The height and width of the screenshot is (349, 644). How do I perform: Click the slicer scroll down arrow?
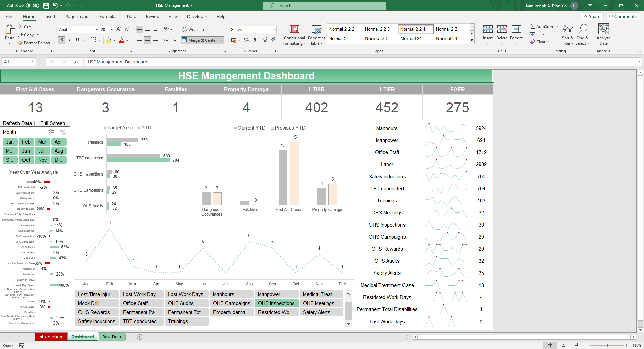tap(348, 323)
